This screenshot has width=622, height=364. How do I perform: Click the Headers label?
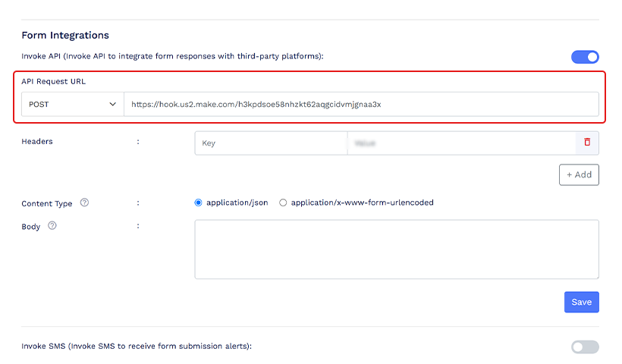pos(37,142)
